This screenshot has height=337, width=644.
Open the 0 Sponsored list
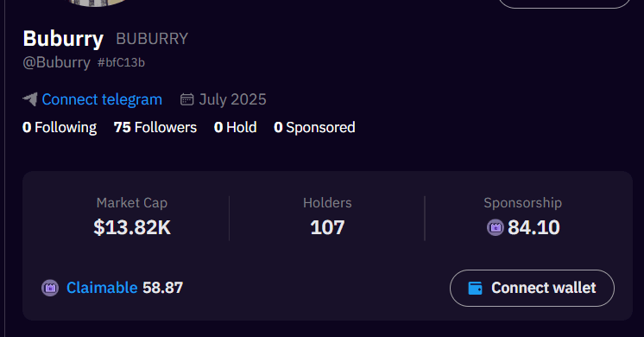click(x=314, y=127)
